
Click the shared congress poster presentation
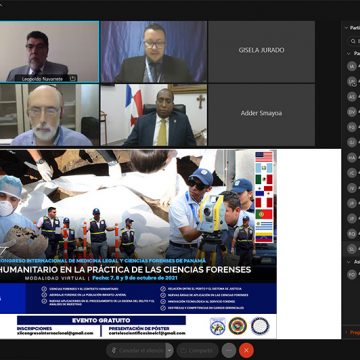(x=138, y=244)
